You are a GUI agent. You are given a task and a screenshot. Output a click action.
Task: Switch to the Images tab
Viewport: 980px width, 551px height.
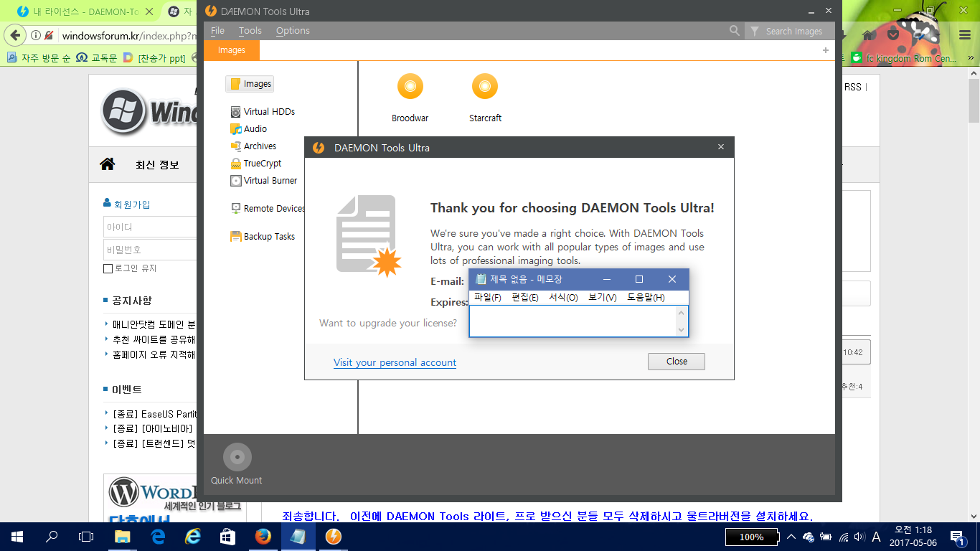[232, 50]
